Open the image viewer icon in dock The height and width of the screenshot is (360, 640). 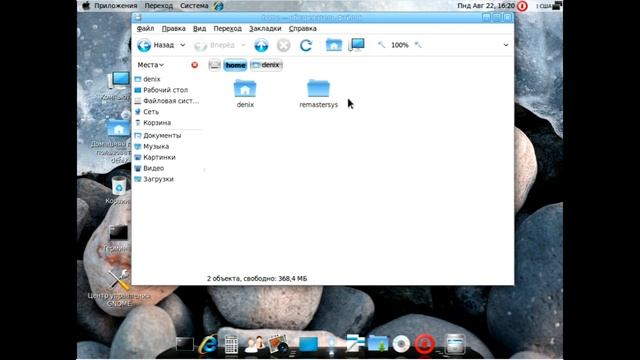point(278,344)
